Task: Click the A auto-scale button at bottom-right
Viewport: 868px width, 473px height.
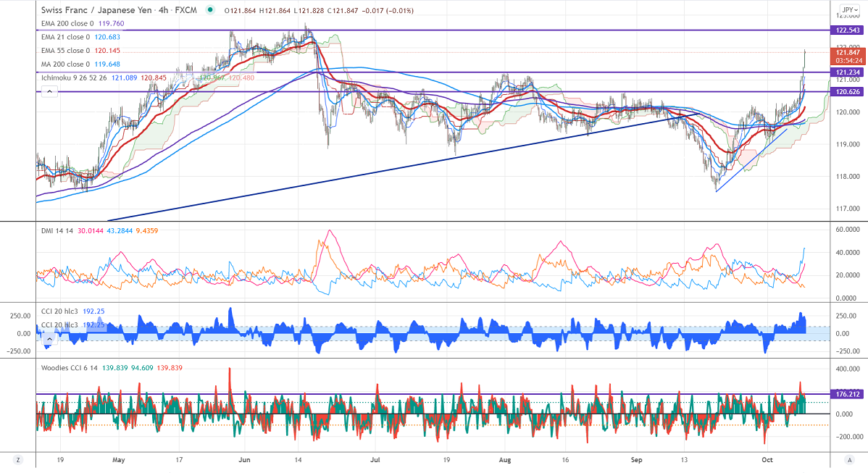Action: point(848,460)
